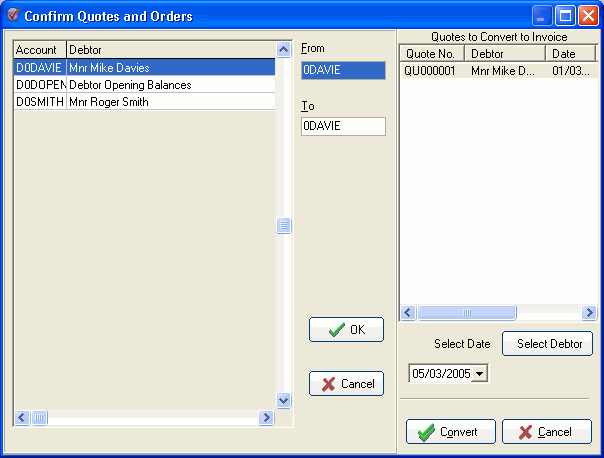Click the account list scroll up arrow

tap(284, 49)
